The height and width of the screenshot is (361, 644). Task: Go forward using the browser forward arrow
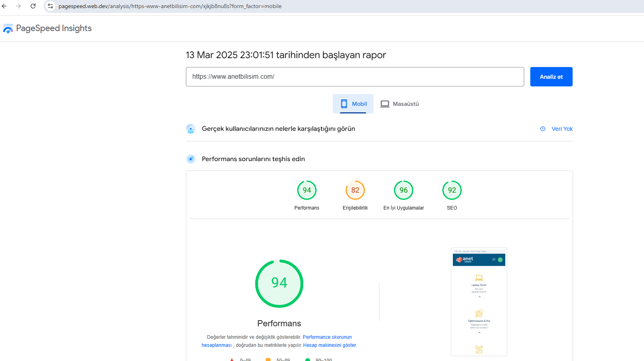[x=19, y=6]
